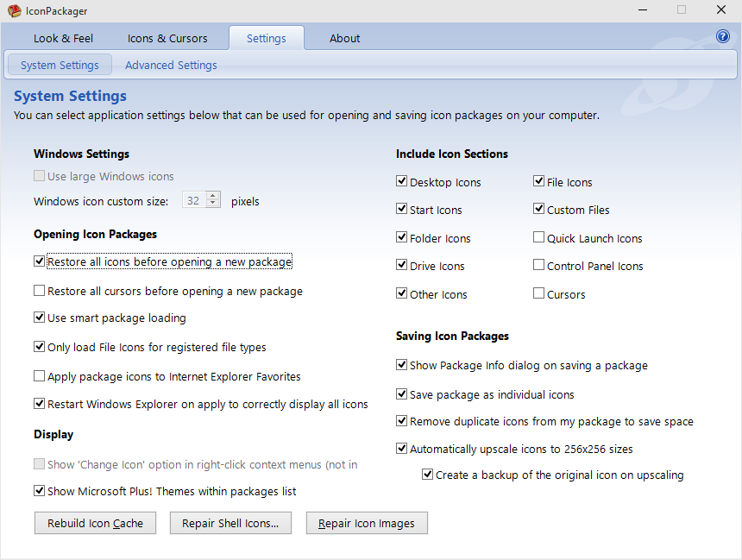Select the System Settings sub-tab

tap(60, 65)
